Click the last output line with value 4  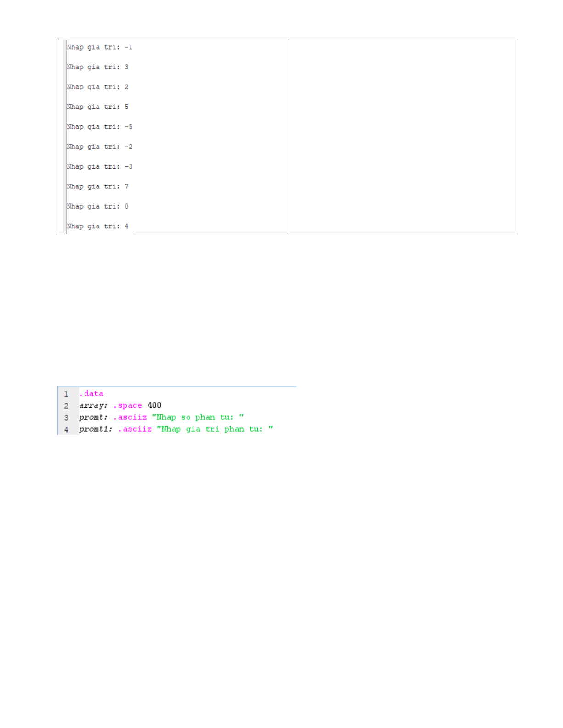tap(97, 226)
